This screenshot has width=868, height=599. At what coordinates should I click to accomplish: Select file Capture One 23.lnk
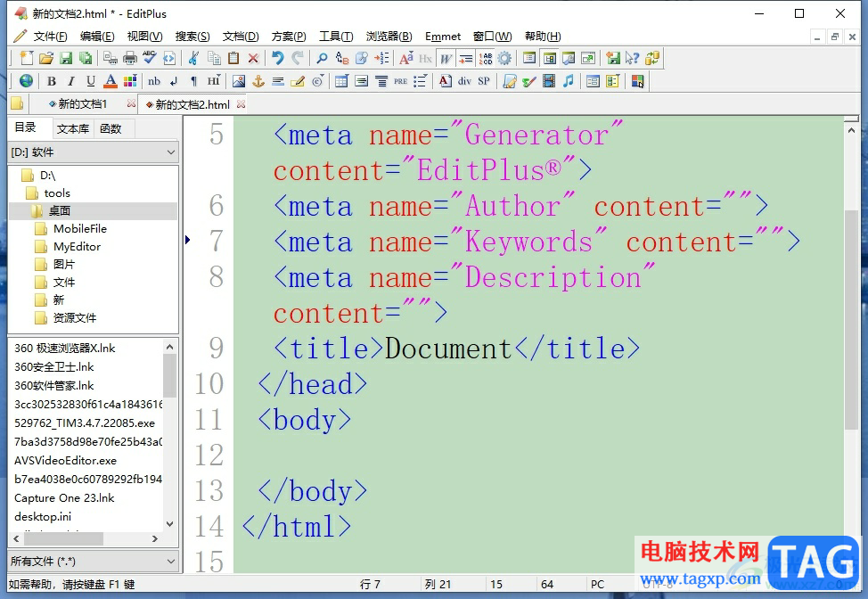pos(64,497)
